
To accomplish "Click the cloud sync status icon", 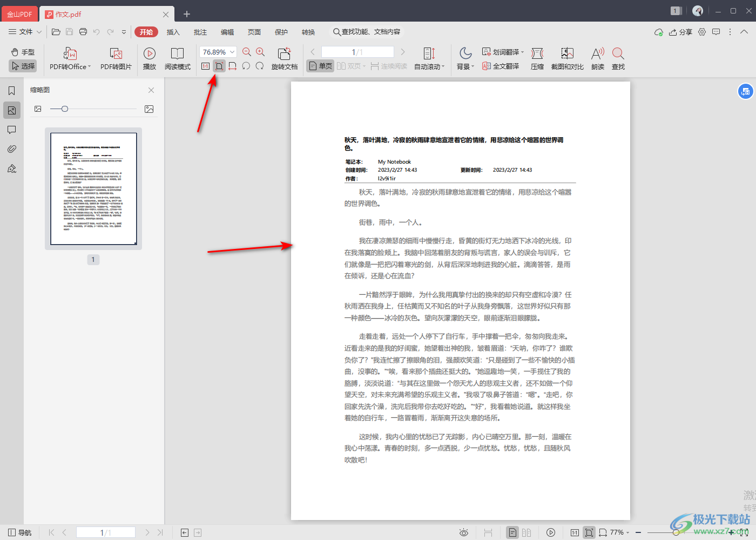I will coord(659,32).
